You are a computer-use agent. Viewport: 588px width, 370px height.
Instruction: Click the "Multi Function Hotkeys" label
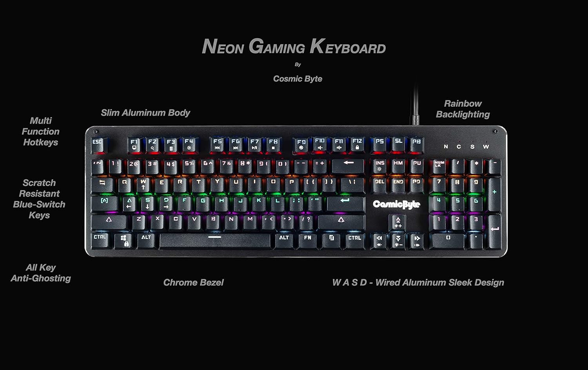(x=40, y=131)
